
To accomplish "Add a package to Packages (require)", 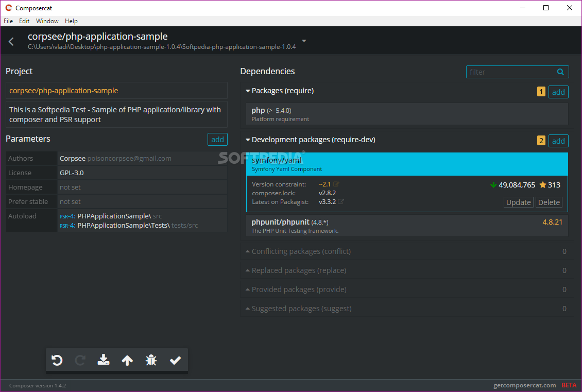I will (x=558, y=92).
